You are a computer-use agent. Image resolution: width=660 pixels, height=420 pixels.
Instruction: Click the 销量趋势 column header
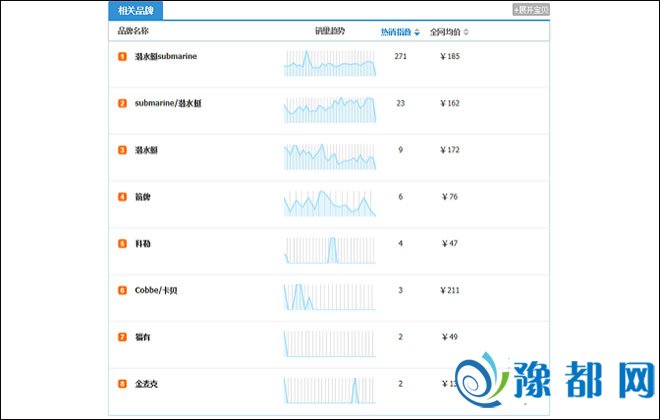click(329, 32)
